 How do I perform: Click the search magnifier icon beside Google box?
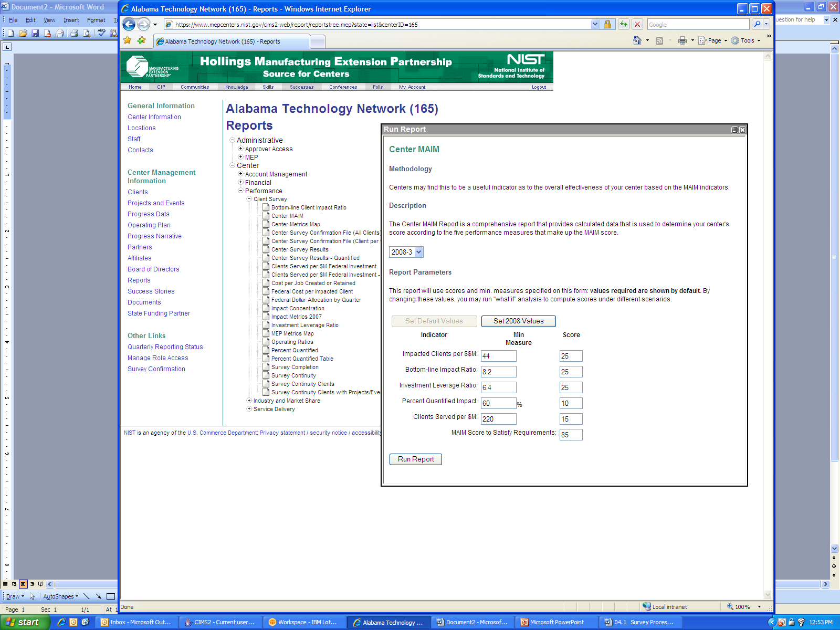pos(757,24)
